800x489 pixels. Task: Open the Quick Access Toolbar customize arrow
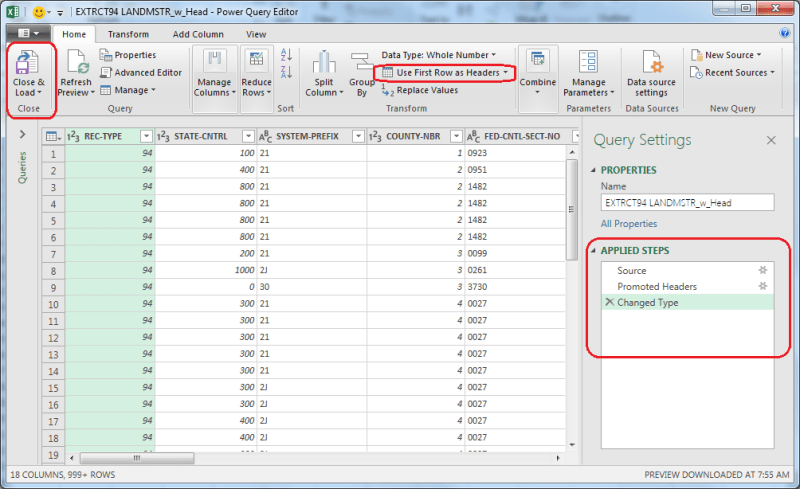(60, 12)
